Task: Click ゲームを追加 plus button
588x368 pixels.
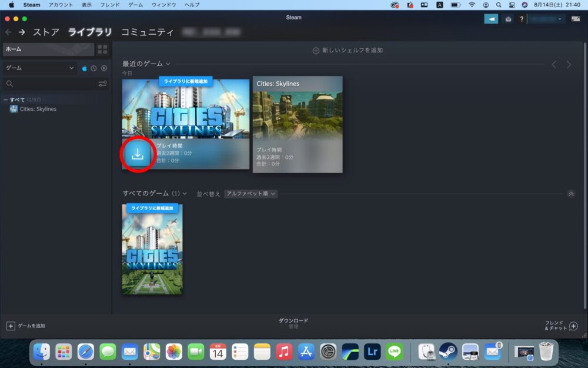Action: pos(25,326)
